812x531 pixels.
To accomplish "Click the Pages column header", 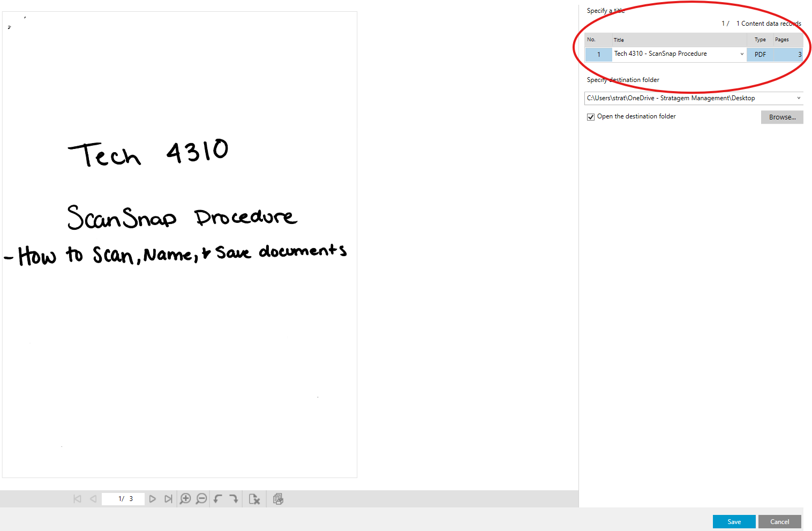I will click(788, 40).
